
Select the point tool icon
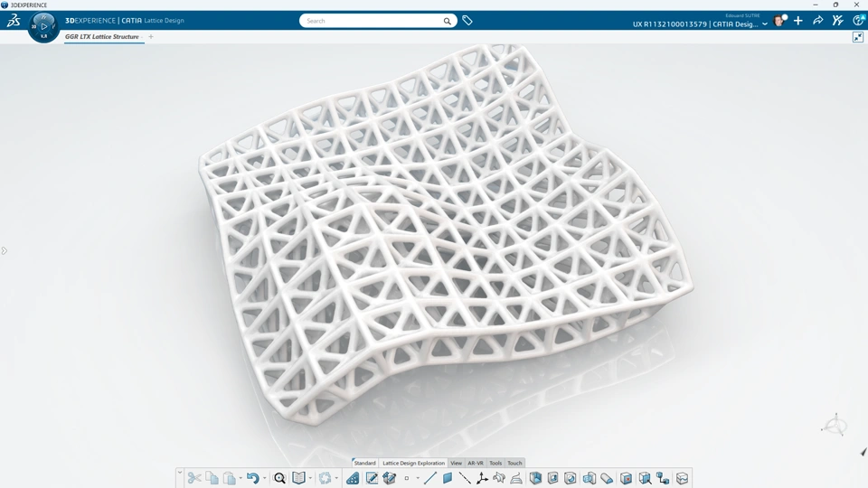pos(407,478)
